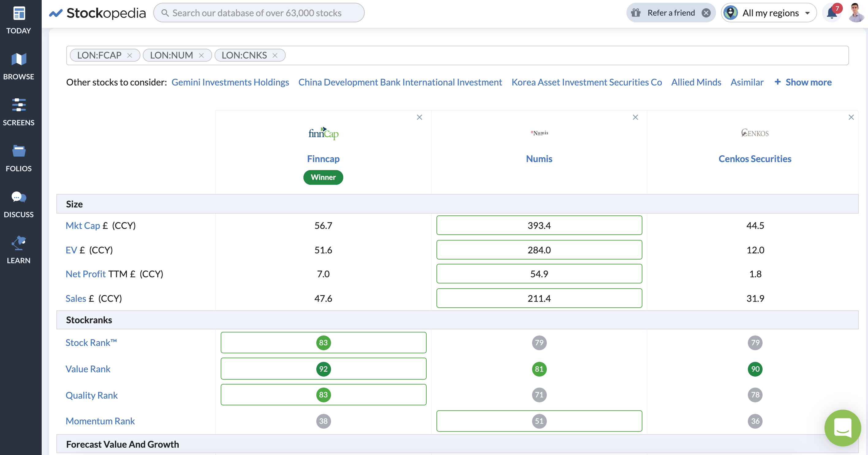Open the LEARN sidebar section
The width and height of the screenshot is (868, 455).
coord(18,250)
